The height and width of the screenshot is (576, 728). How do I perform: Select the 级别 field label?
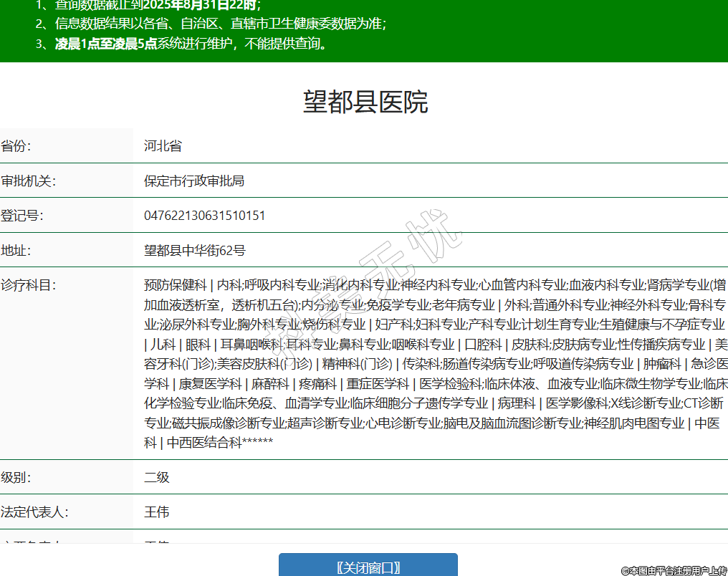coord(17,477)
